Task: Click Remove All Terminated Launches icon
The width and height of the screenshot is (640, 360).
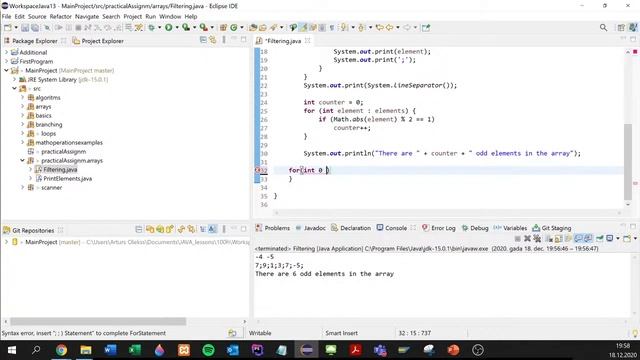Action: [x=537, y=238]
